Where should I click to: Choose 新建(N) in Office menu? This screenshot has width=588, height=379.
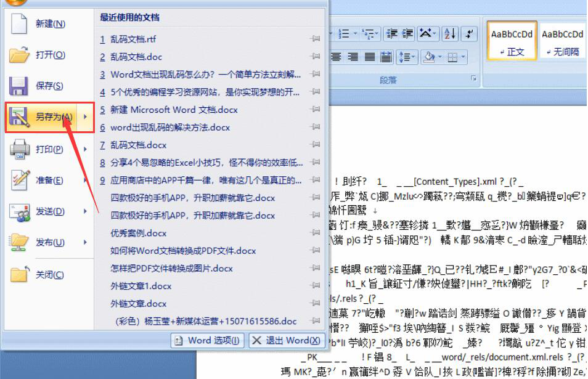[49, 23]
